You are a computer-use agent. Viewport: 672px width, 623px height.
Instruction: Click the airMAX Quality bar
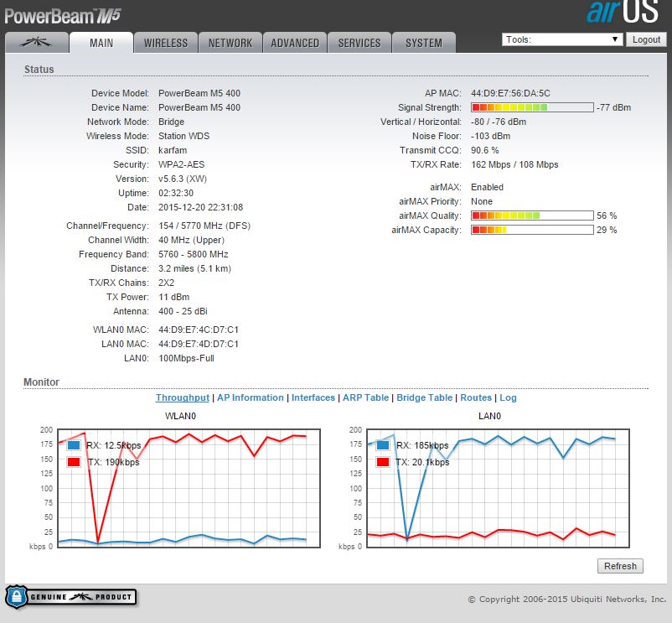point(532,215)
